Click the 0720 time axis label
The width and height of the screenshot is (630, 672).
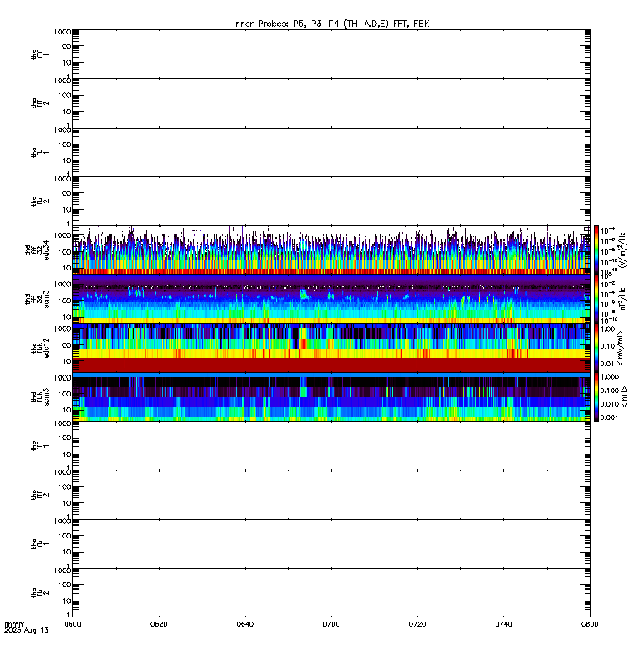pyautogui.click(x=417, y=624)
